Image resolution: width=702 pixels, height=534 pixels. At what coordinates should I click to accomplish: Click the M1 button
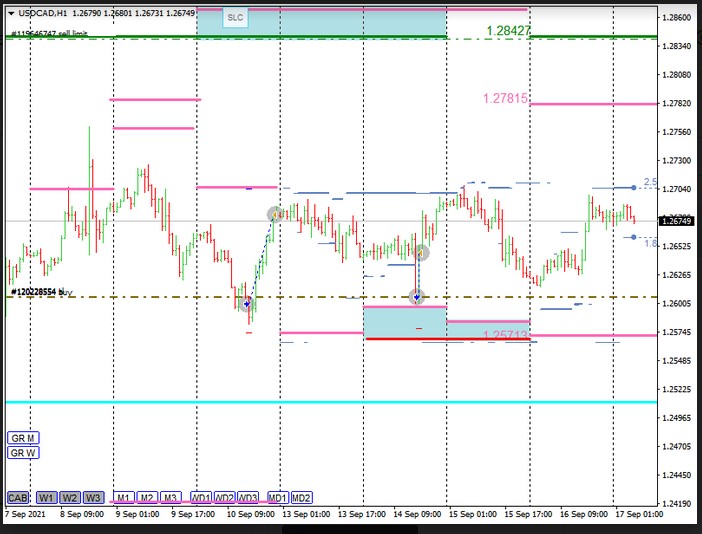[122, 497]
